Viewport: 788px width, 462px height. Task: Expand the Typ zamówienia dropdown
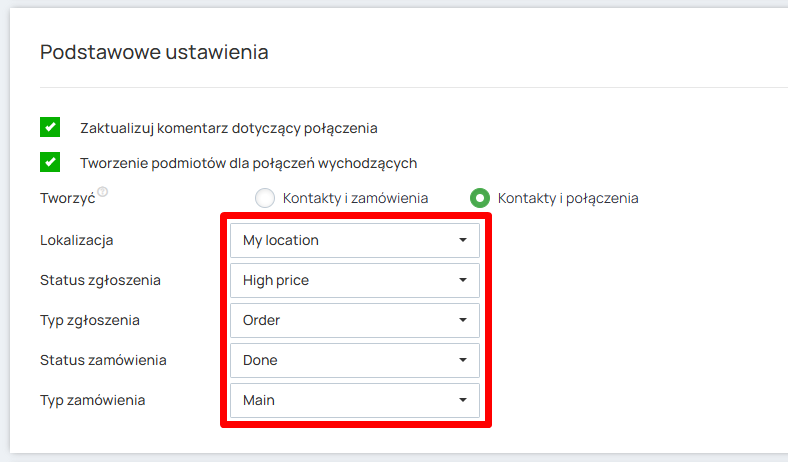coord(354,400)
